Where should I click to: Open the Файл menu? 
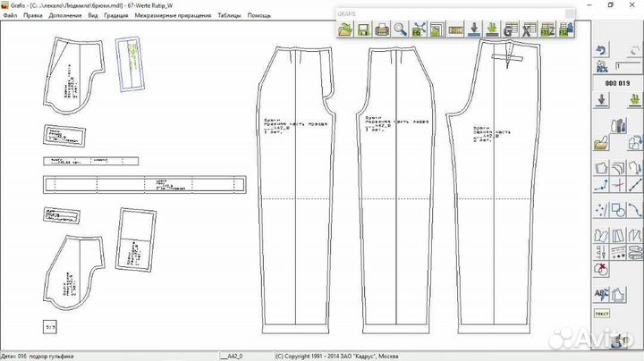click(10, 16)
